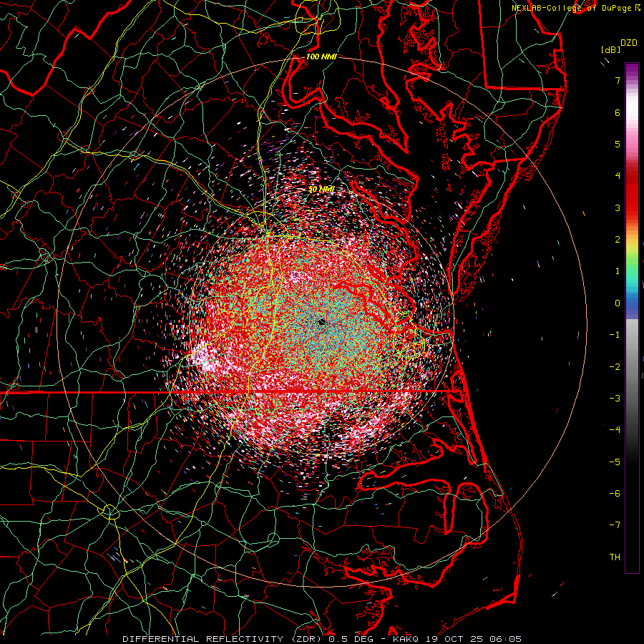Click the 100 NMI range ring label
The height and width of the screenshot is (644, 644).
coord(321,57)
